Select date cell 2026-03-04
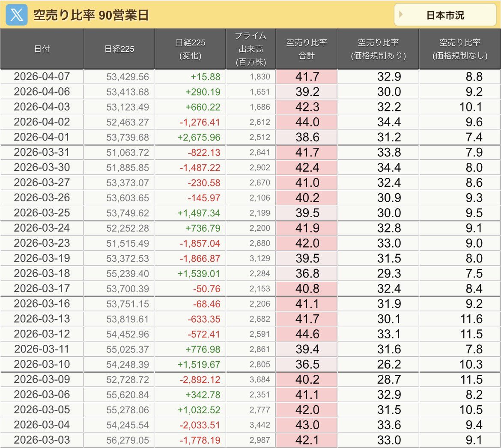Image resolution: width=501 pixels, height=448 pixels. pyautogui.click(x=42, y=425)
